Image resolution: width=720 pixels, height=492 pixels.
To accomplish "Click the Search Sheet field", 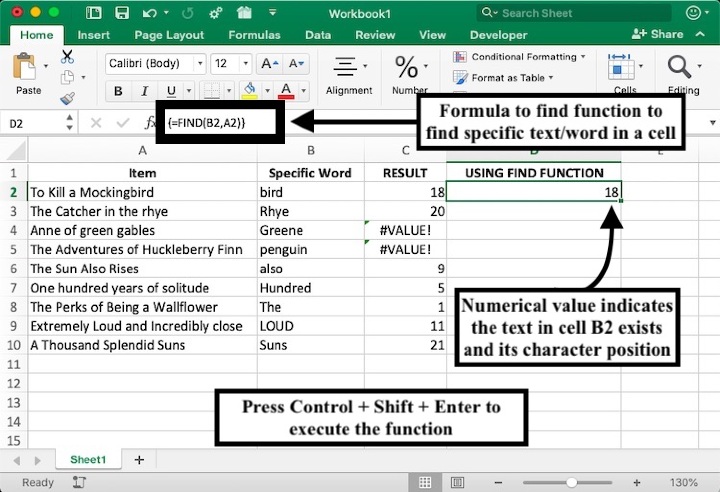I will [x=574, y=13].
